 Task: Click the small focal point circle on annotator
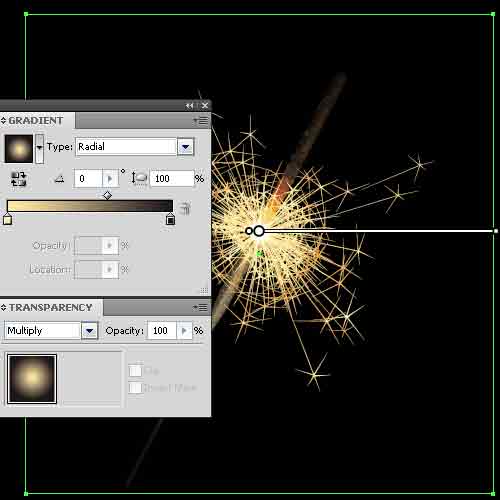pos(248,231)
